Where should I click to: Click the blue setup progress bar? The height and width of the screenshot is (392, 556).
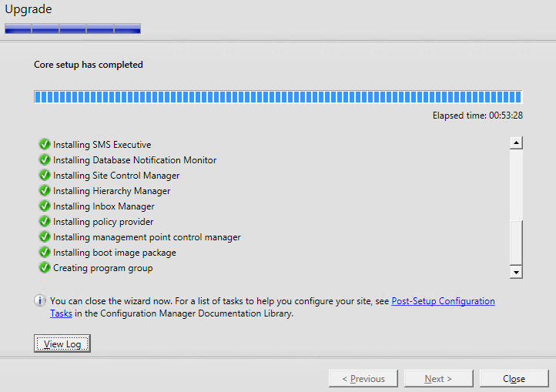[x=278, y=97]
